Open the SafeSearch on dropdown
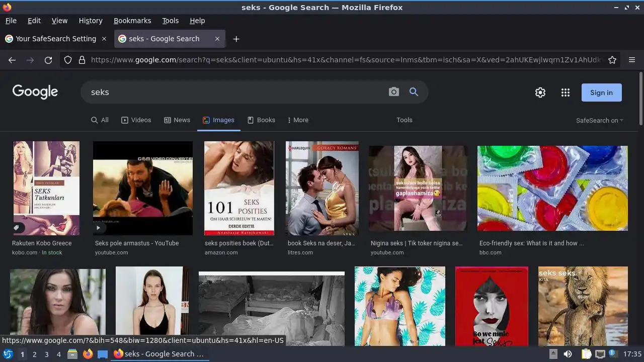Viewport: 644px width, 362px height. (x=600, y=121)
